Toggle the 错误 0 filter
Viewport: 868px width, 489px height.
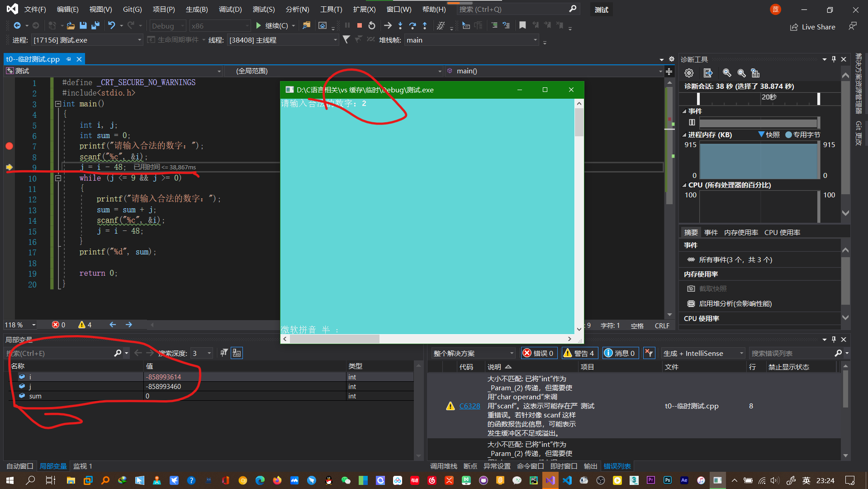tap(539, 353)
